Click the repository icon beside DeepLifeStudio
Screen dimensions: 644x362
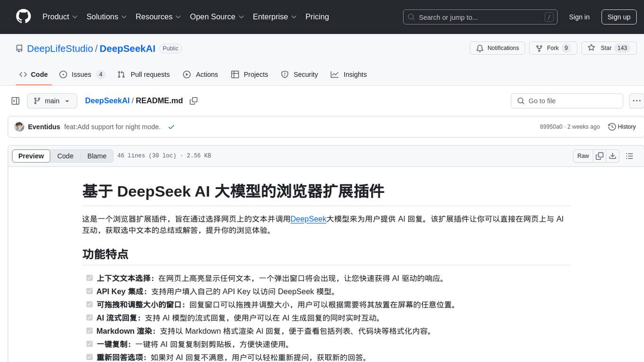[x=19, y=48]
